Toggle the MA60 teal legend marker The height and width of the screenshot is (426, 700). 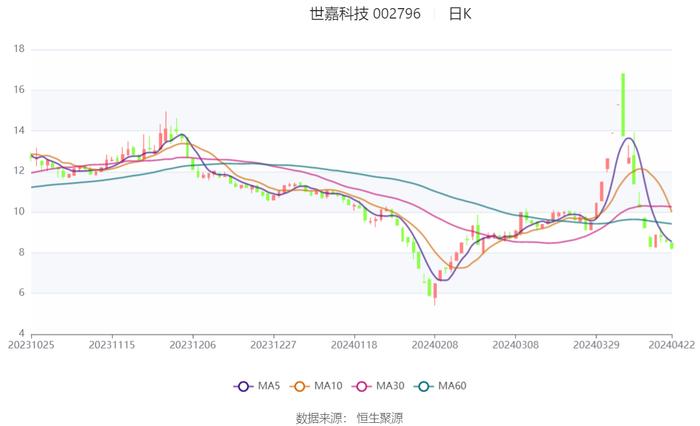tap(424, 386)
